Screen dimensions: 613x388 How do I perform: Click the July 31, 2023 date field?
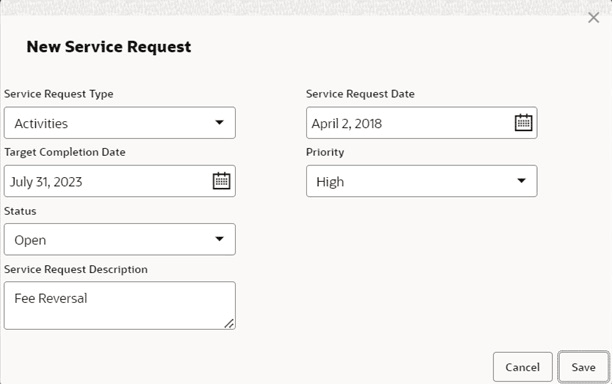(120, 181)
